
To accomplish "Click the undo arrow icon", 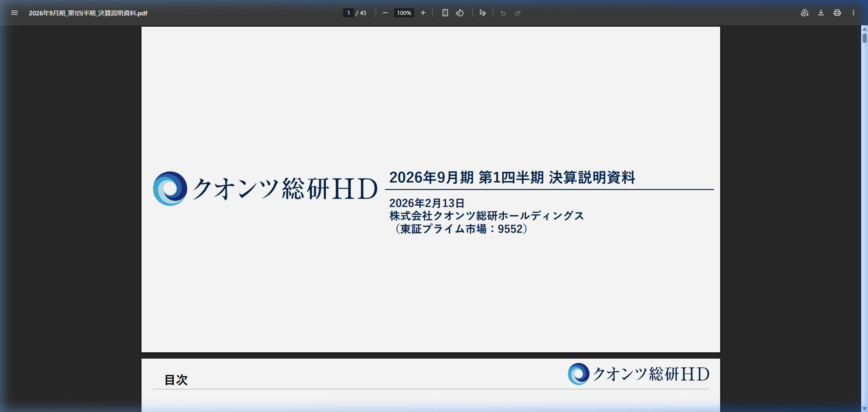I will point(503,13).
